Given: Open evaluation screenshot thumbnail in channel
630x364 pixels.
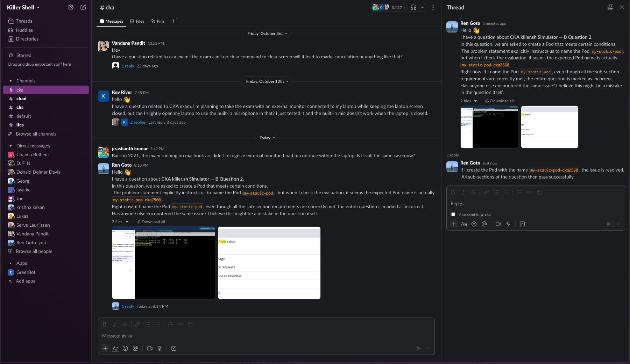Looking at the screenshot, I should pyautogui.click(x=269, y=263).
